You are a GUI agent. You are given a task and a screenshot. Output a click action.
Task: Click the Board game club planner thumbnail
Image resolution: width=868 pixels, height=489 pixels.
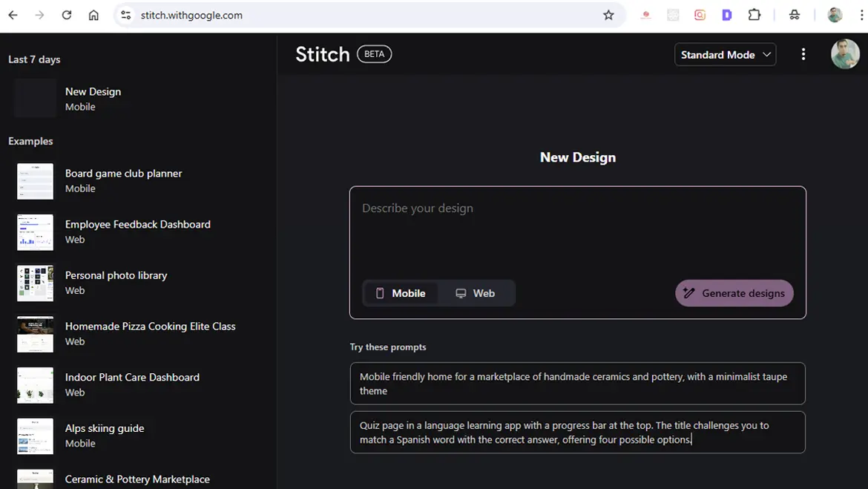(36, 181)
